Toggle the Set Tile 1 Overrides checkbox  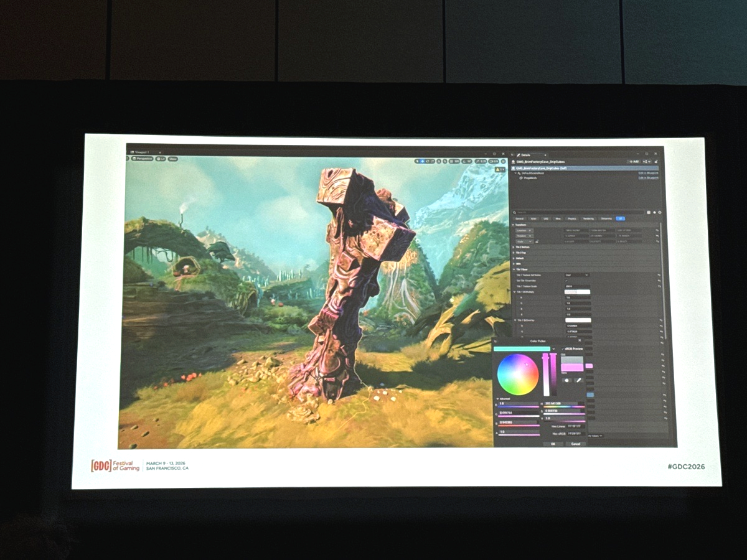tap(566, 281)
